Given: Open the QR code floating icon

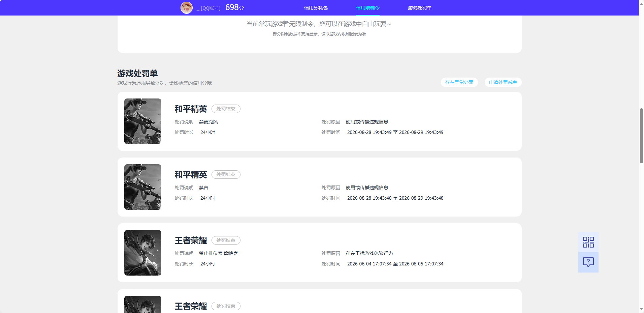Looking at the screenshot, I should (x=588, y=242).
